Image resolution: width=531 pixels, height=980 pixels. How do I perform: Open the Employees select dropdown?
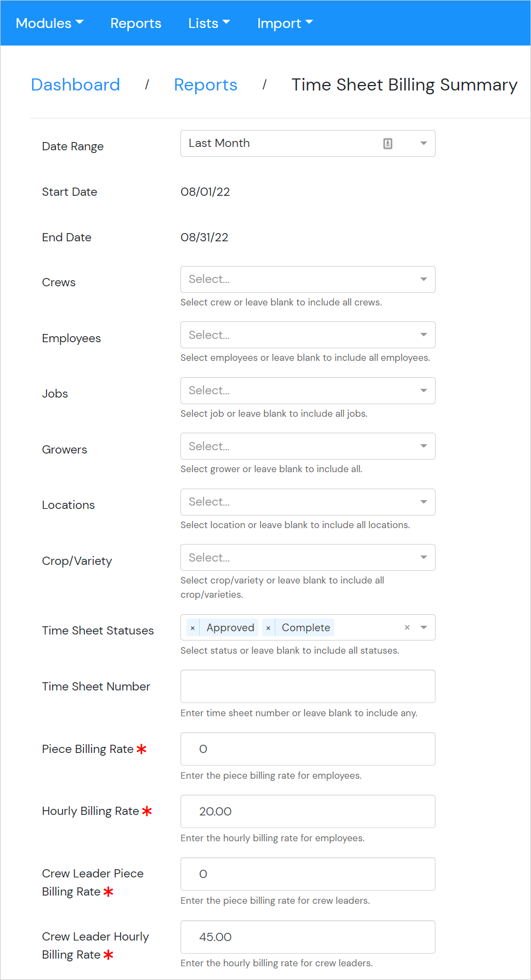tap(423, 335)
